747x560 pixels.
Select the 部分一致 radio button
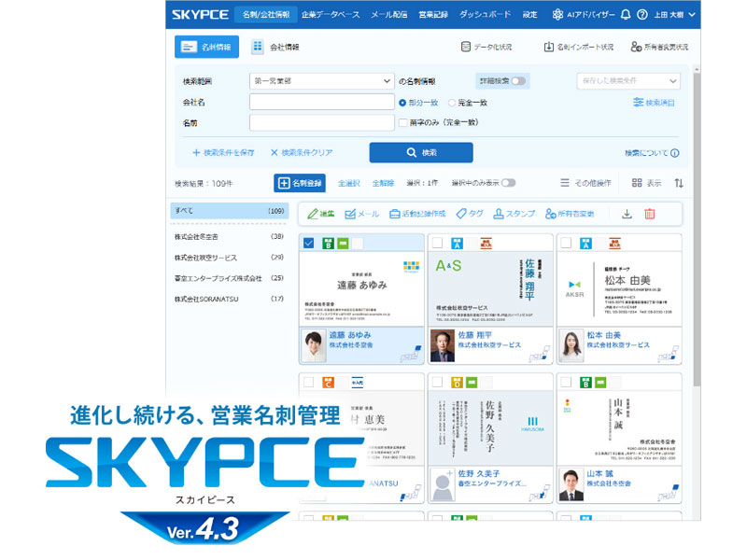click(x=402, y=103)
